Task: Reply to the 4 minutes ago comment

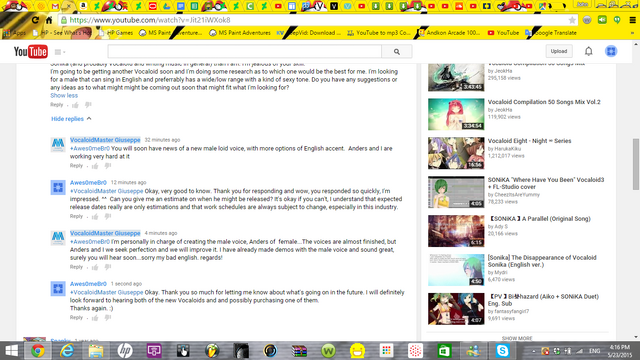Action: 76,267
